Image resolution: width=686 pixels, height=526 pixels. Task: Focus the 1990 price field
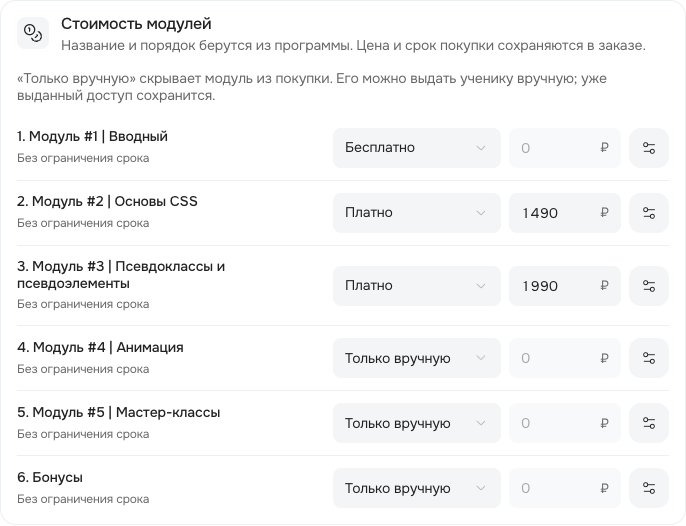[x=565, y=286]
